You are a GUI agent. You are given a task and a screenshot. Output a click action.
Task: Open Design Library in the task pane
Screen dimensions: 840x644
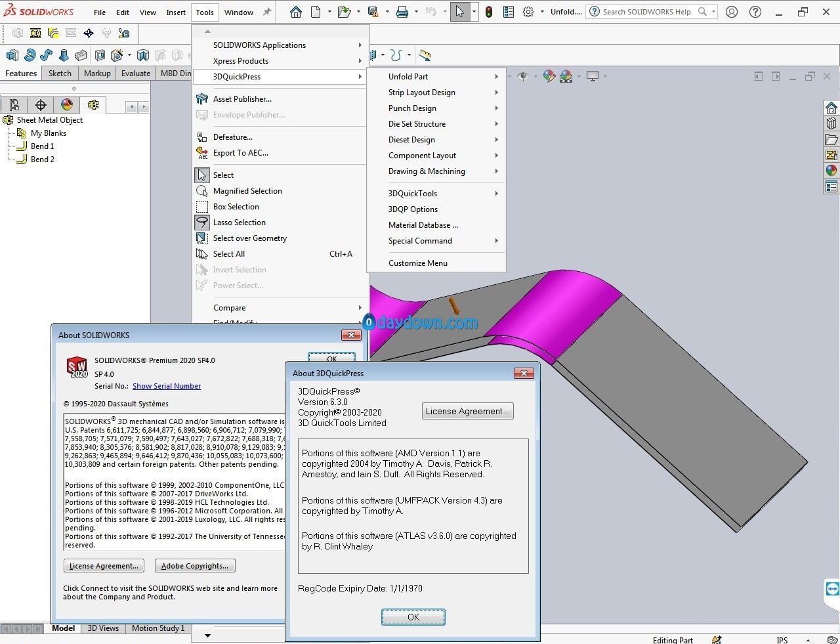(x=831, y=123)
